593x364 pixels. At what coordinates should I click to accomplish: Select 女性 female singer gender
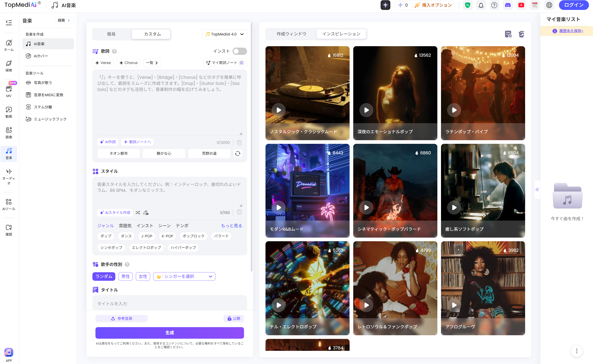coord(143,276)
